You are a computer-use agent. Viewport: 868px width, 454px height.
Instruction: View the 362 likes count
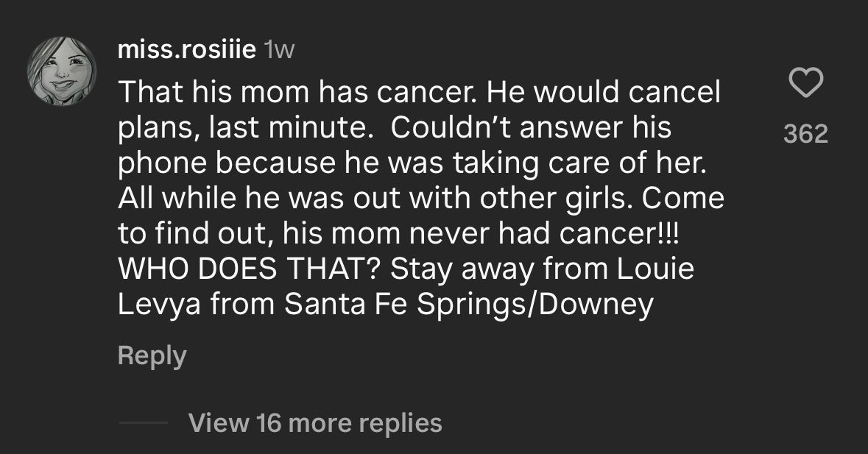[x=805, y=134]
